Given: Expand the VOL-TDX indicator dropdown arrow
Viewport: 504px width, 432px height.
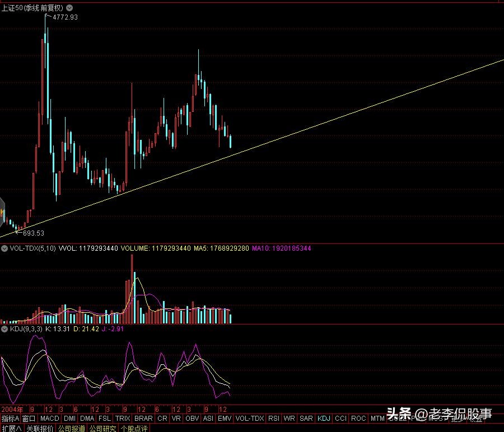Looking at the screenshot, I should point(5,248).
